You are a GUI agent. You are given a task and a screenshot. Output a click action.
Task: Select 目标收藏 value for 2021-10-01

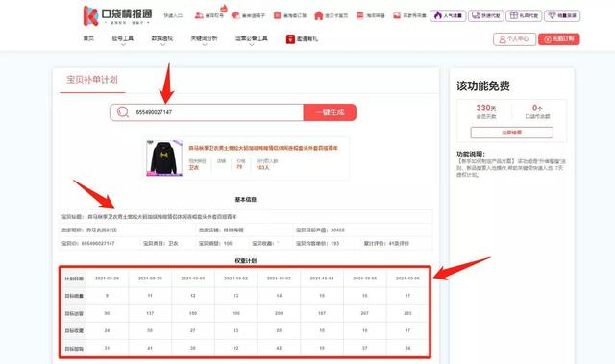tap(192, 330)
